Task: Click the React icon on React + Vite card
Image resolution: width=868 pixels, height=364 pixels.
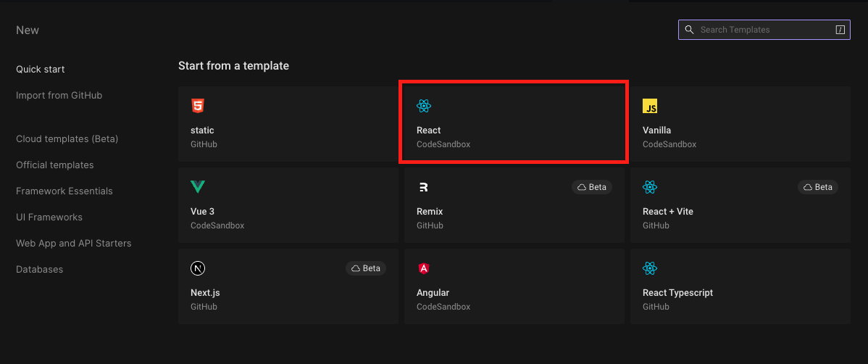Action: 650,187
